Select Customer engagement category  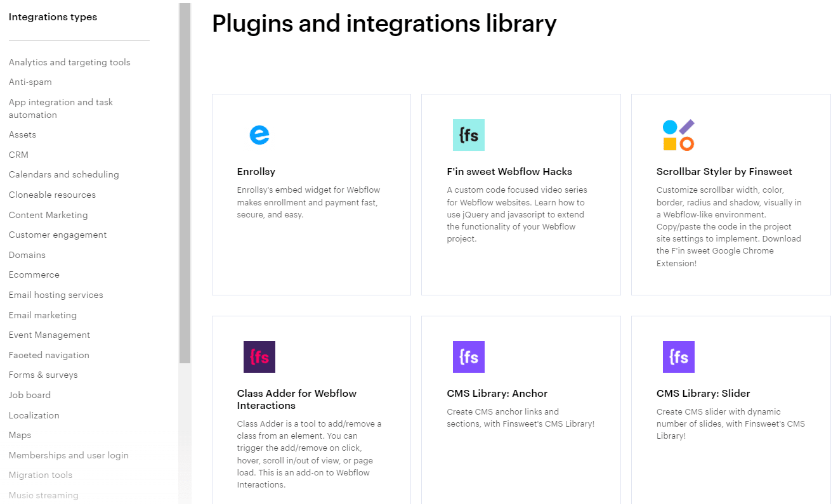pyautogui.click(x=58, y=235)
